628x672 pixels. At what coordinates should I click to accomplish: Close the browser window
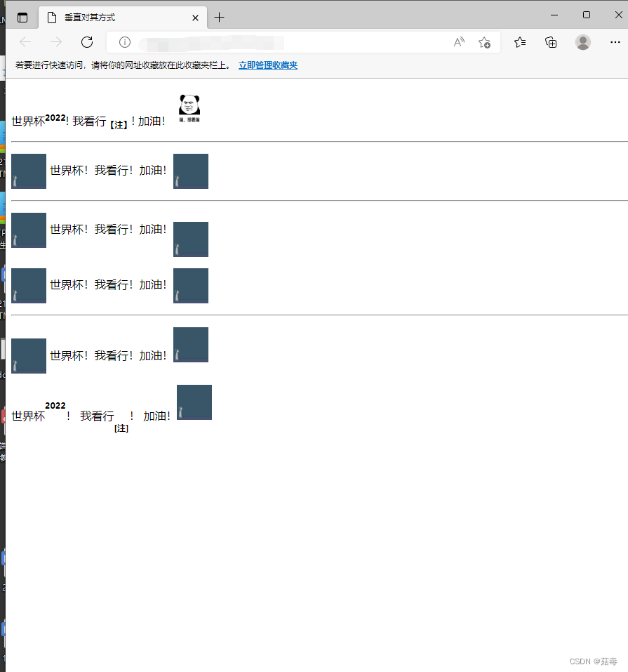619,15
